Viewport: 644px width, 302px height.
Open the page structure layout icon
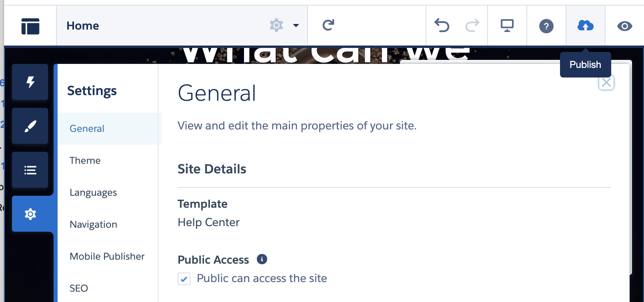click(30, 26)
